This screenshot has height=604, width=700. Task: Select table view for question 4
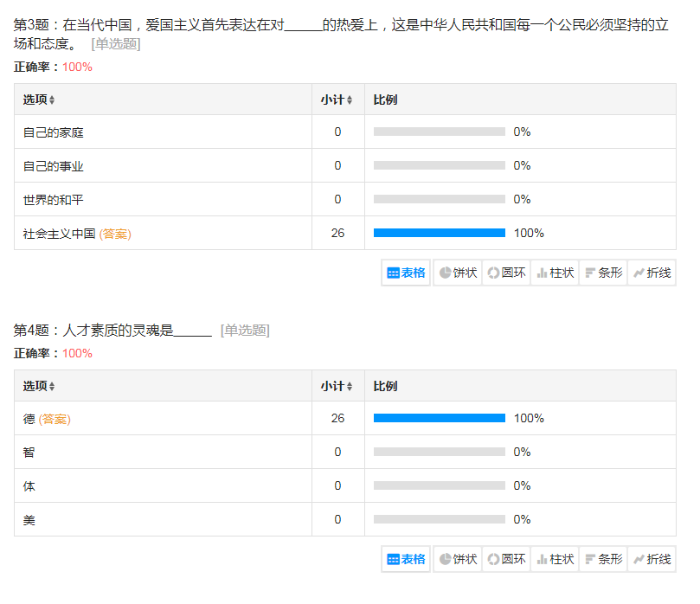406,559
